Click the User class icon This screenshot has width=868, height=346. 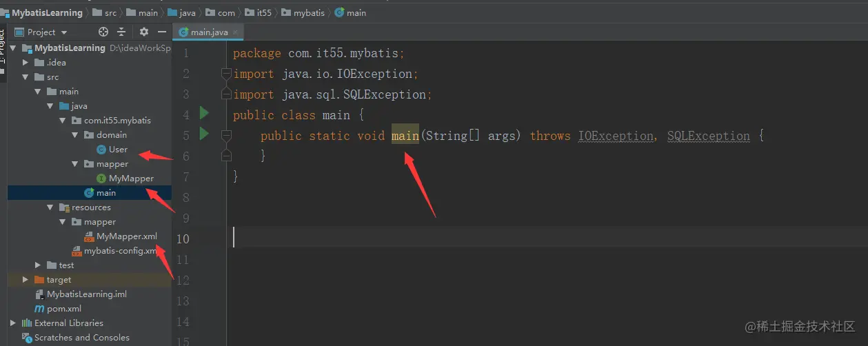(101, 150)
